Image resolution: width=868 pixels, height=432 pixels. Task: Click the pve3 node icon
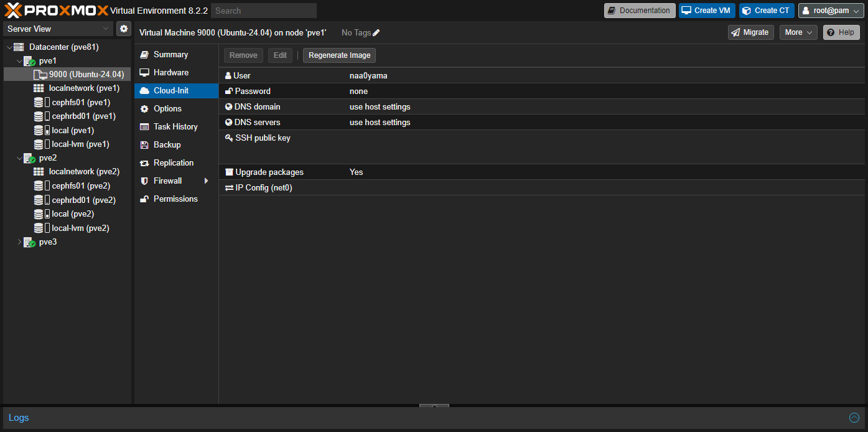[29, 242]
